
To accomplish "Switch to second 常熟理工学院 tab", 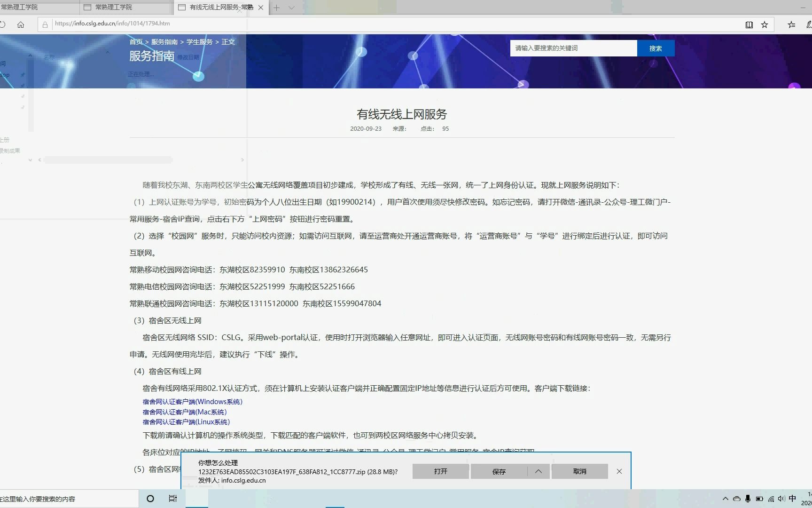I will (x=126, y=8).
